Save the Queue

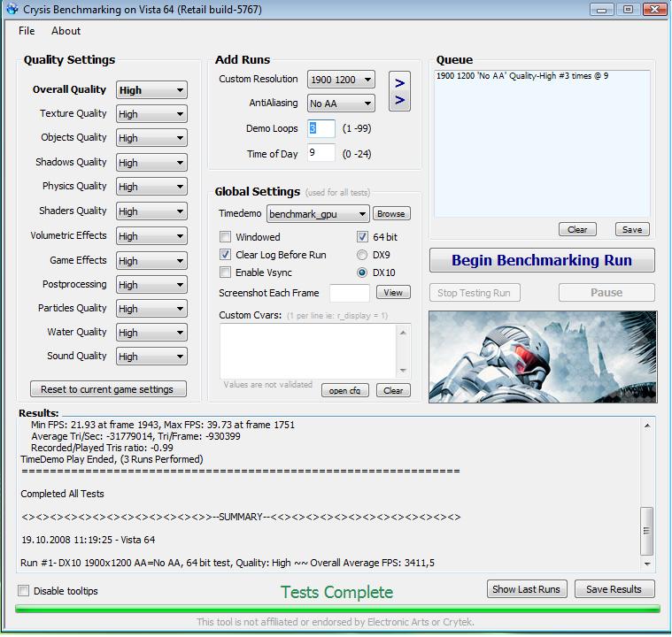(632, 230)
